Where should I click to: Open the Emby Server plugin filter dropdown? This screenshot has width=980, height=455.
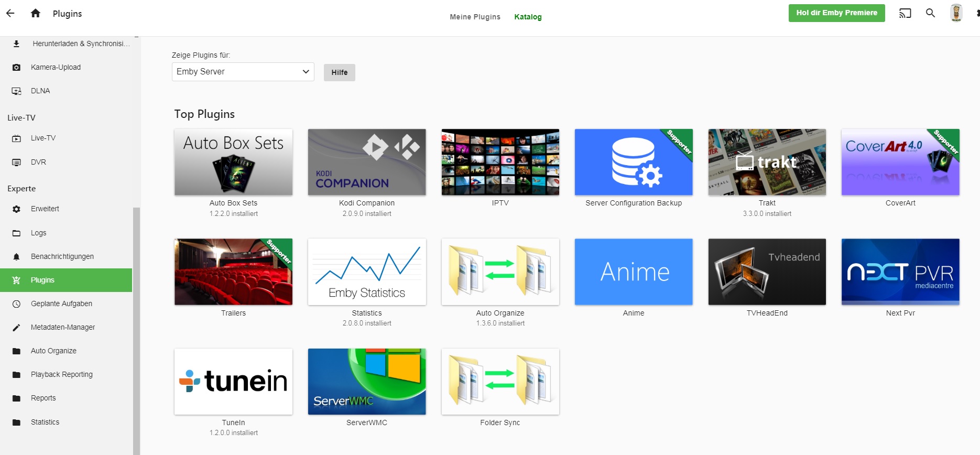coord(243,72)
